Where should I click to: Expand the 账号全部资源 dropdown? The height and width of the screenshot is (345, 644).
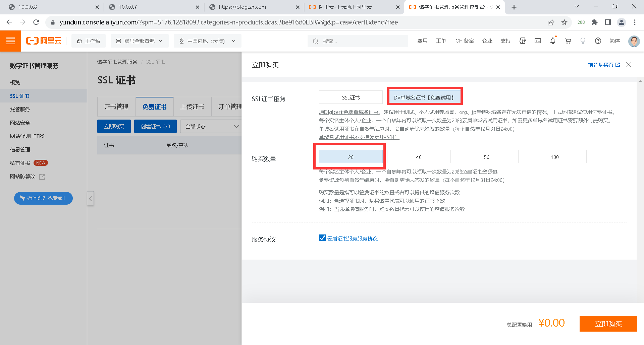click(140, 41)
